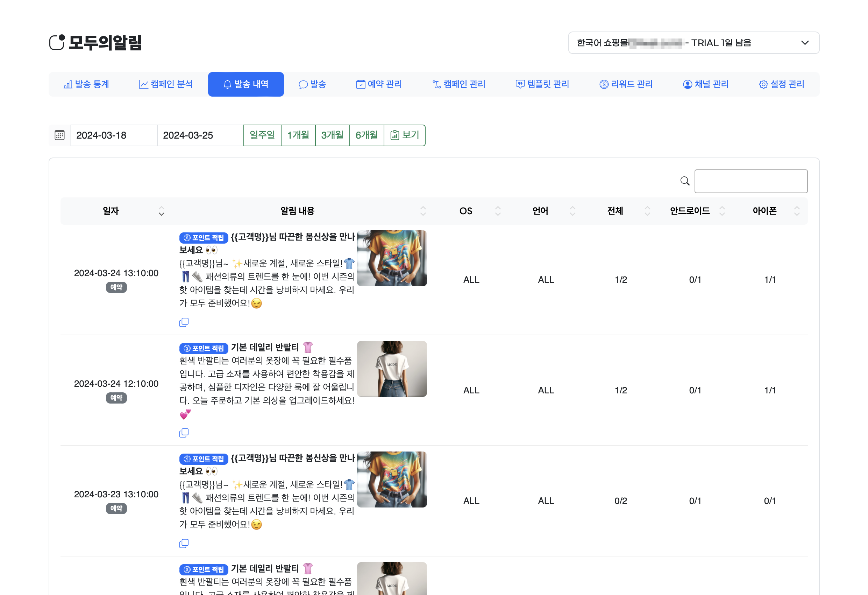Open the 설정 관리 settings tab
The width and height of the screenshot is (868, 595).
781,84
